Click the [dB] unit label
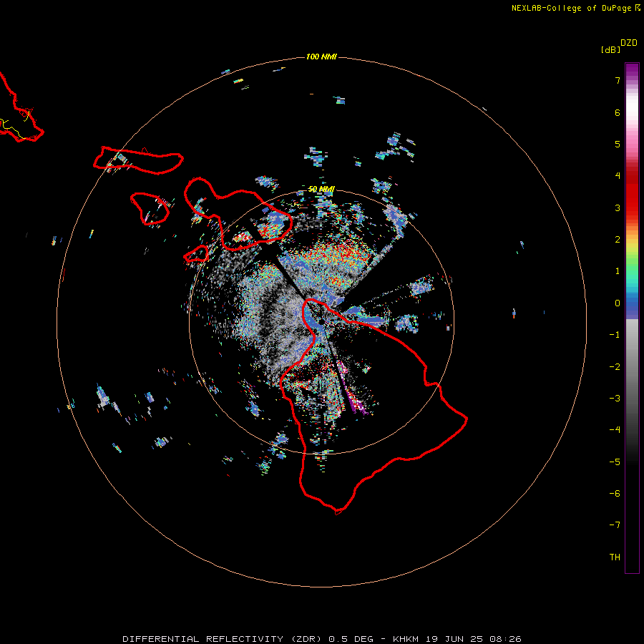The height and width of the screenshot is (644, 644). point(610,49)
